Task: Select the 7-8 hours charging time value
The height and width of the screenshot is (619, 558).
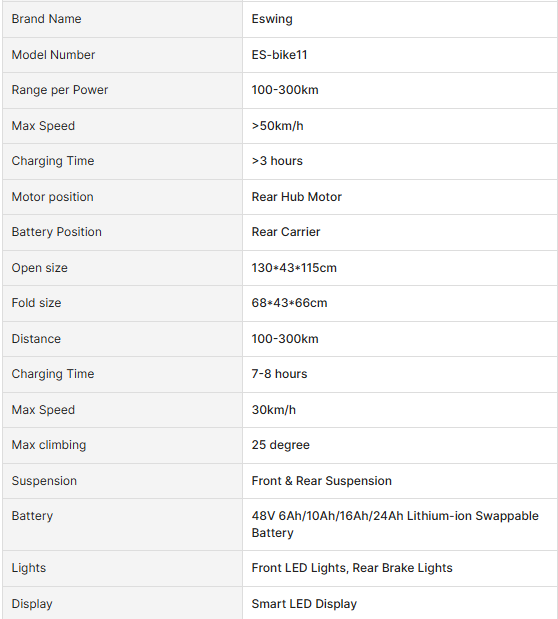Action: 279,374
